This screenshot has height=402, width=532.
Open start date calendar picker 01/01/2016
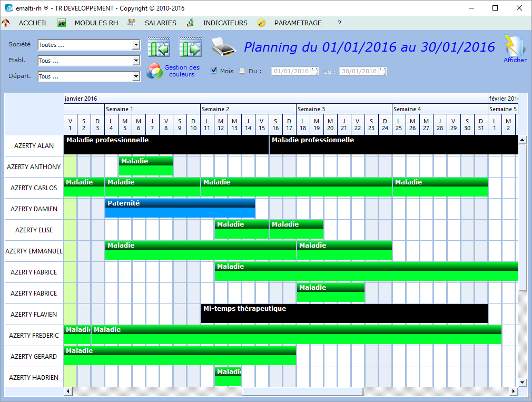(314, 71)
